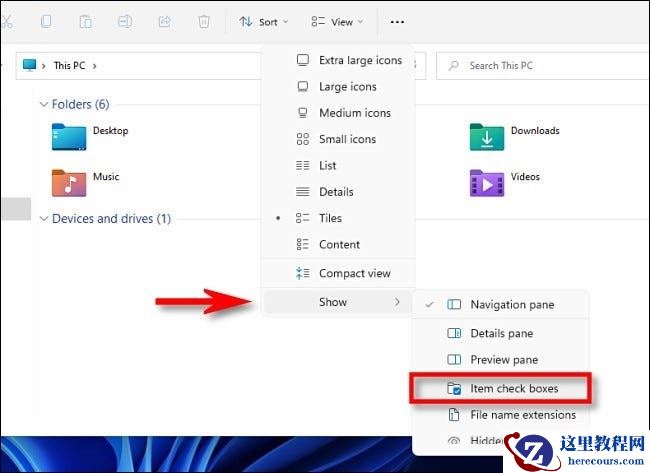Click the Music folder label
The image size is (650, 473).
pos(106,177)
